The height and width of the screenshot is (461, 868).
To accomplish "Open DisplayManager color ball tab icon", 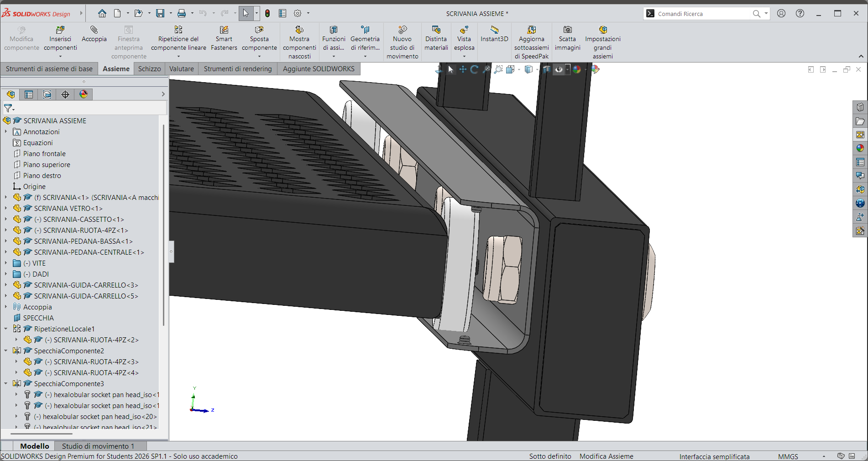I will point(84,94).
